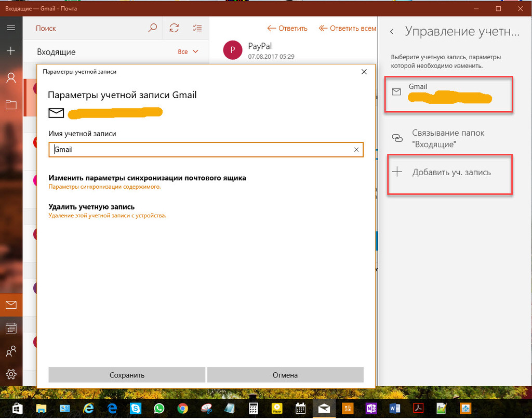Click Ответить всем reply all button

click(x=348, y=28)
